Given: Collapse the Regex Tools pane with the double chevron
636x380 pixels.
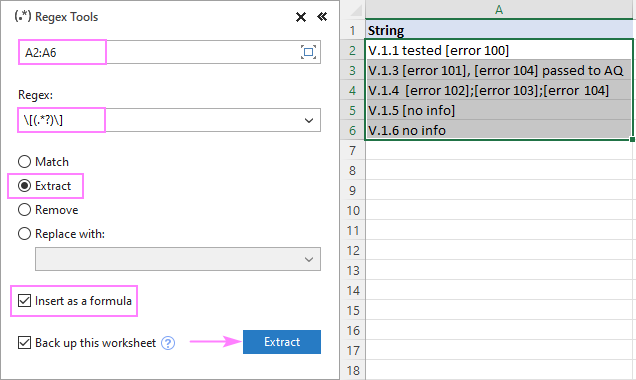Looking at the screenshot, I should (x=322, y=17).
